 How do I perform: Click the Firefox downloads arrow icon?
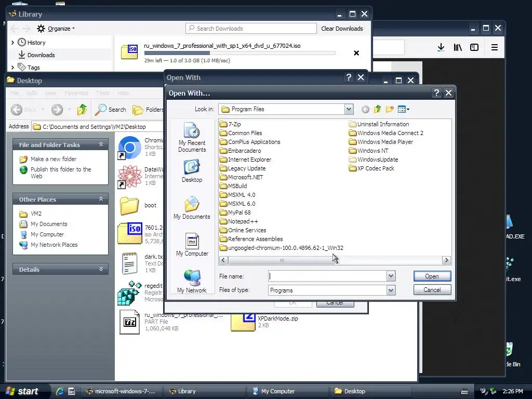(441, 47)
